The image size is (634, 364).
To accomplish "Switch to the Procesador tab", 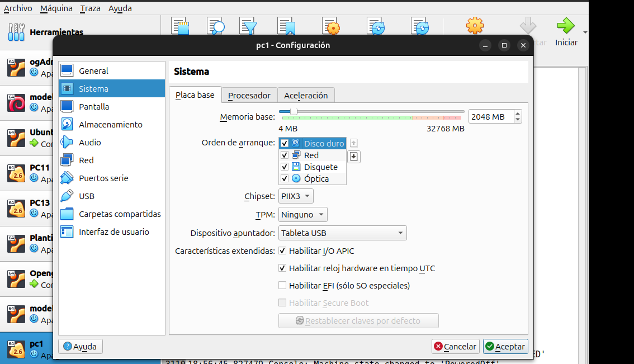I will (249, 96).
